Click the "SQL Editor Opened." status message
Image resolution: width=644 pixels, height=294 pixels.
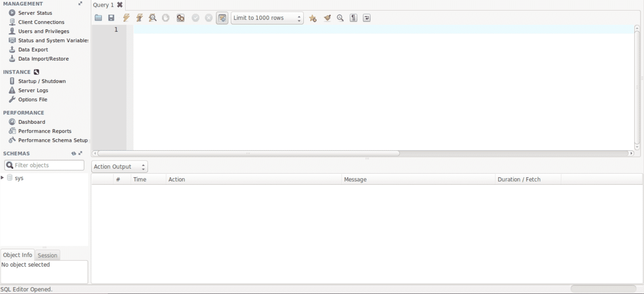26,289
